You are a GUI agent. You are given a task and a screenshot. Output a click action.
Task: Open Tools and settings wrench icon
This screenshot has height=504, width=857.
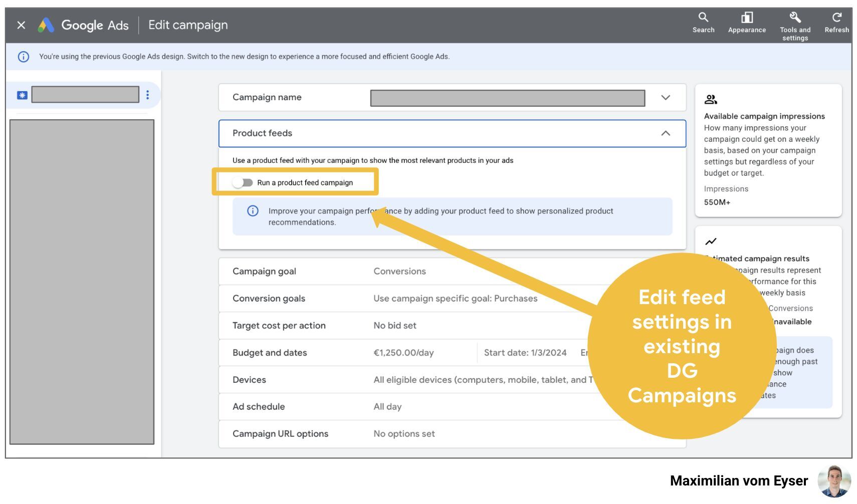(x=795, y=18)
